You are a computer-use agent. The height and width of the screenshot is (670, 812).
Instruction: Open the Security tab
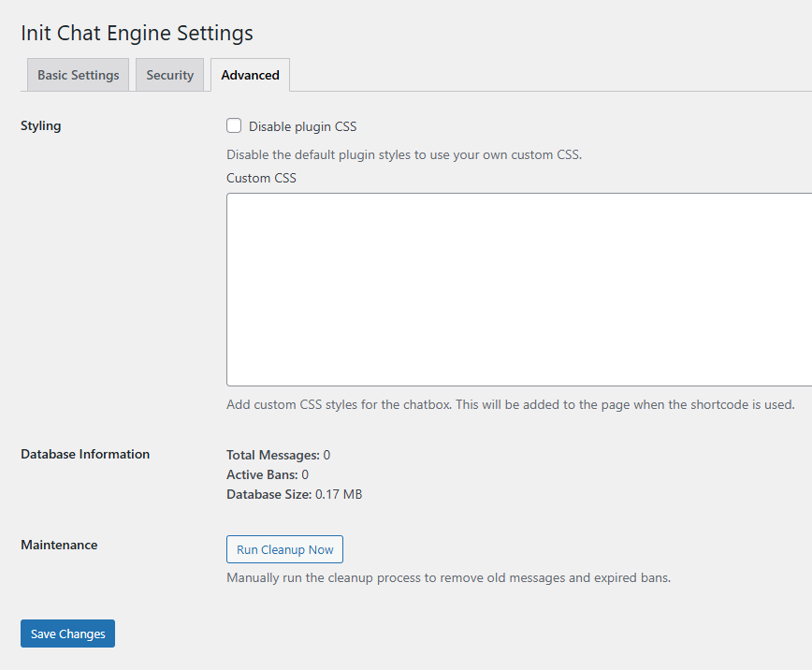tap(169, 74)
